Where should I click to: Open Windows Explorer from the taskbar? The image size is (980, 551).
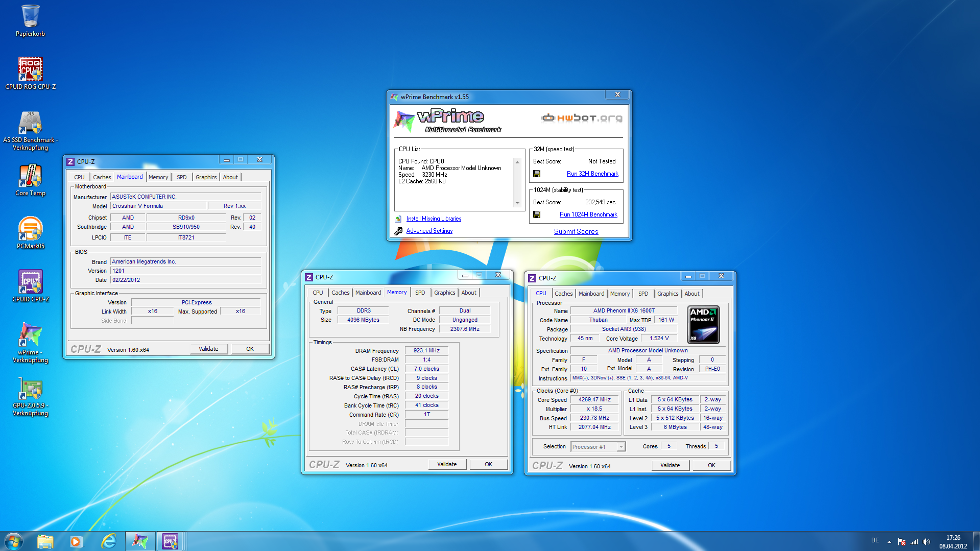(45, 541)
